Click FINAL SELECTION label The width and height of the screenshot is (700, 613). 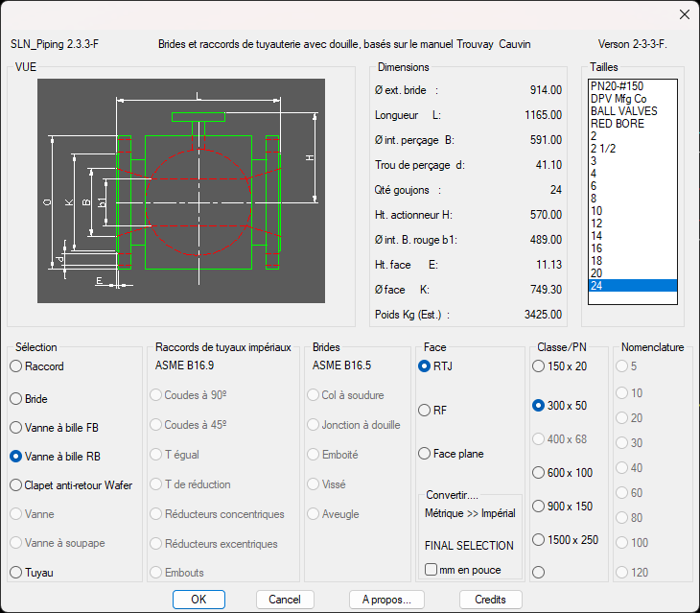469,546
